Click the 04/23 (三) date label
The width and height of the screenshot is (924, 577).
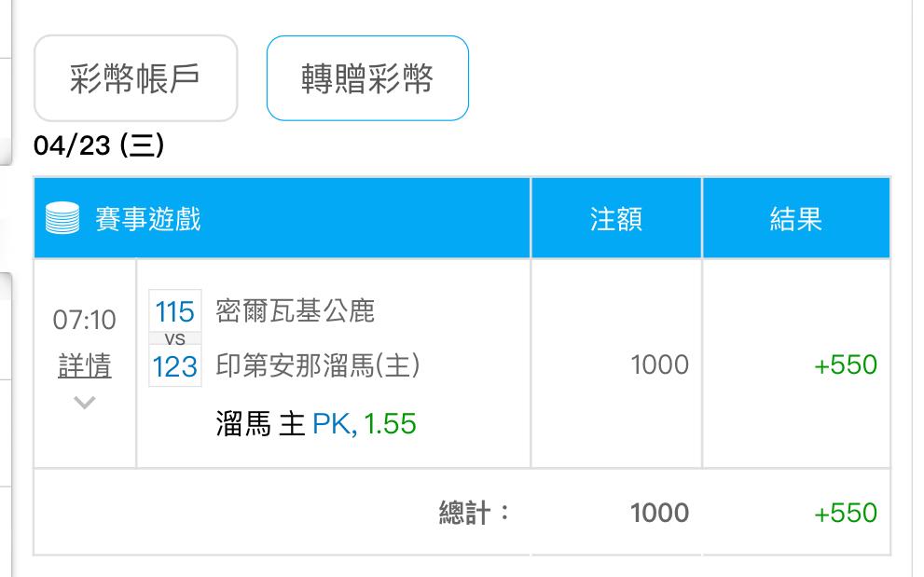coord(98,147)
